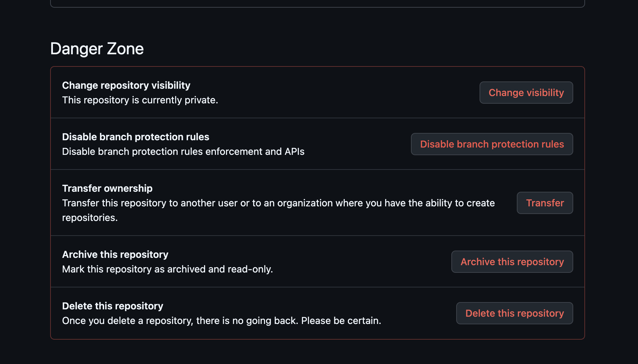Click the wrapped word 'repositories.' under Transfer ownership
638x364 pixels.
90,218
